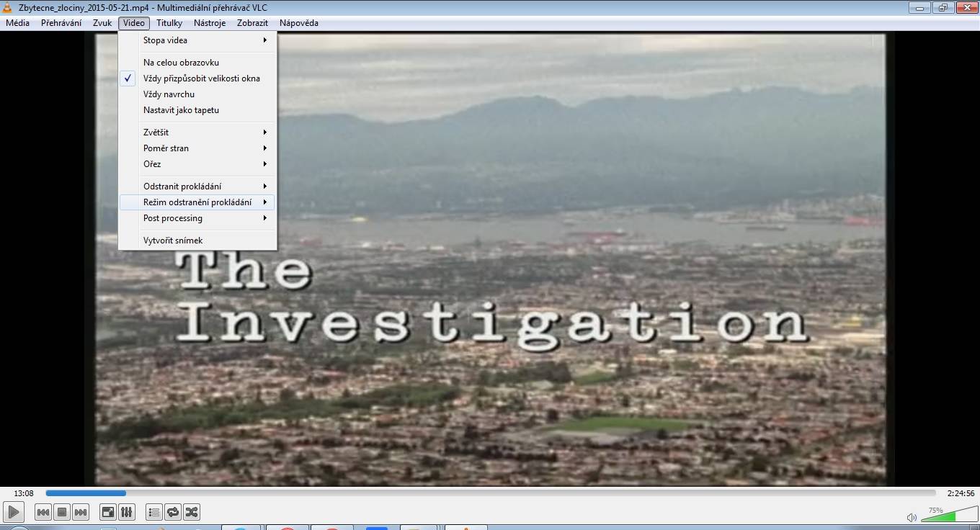Set volume on the green volume slider
980x530 pixels.
click(x=948, y=514)
